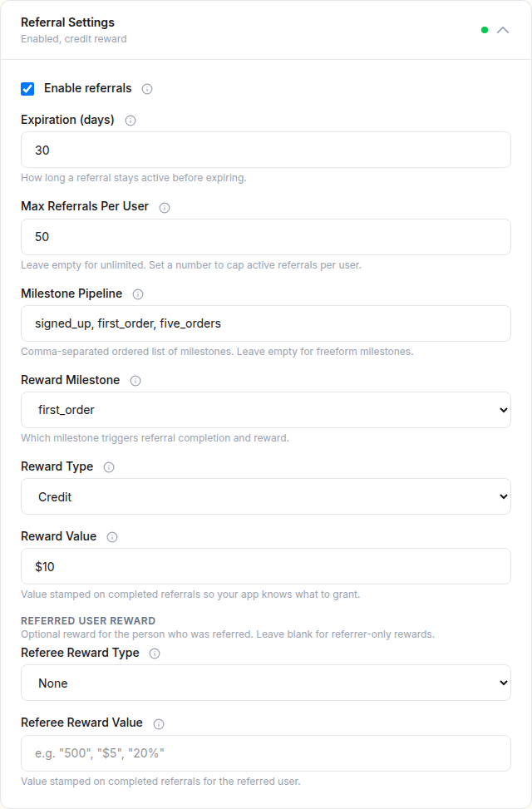Click the Reward Type info icon

pos(109,467)
